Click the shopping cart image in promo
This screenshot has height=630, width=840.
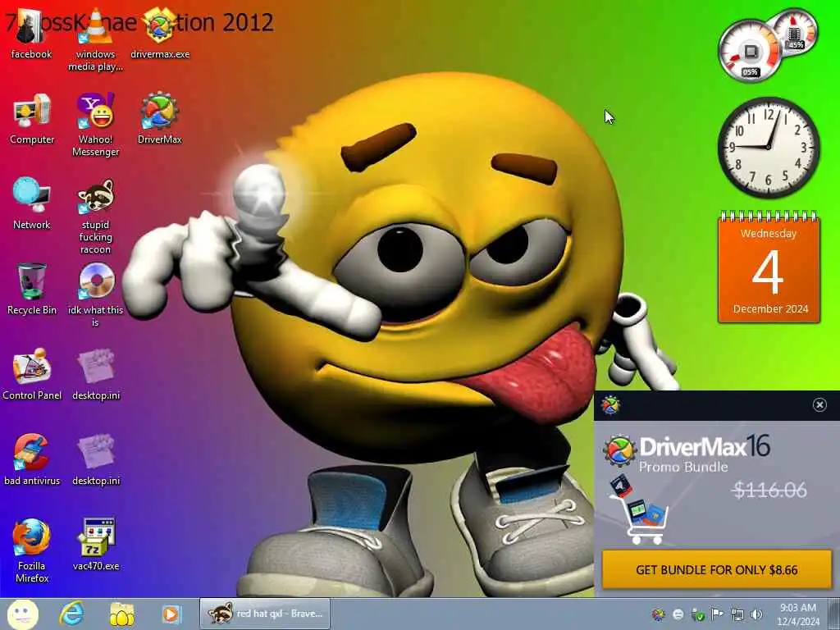(x=638, y=509)
